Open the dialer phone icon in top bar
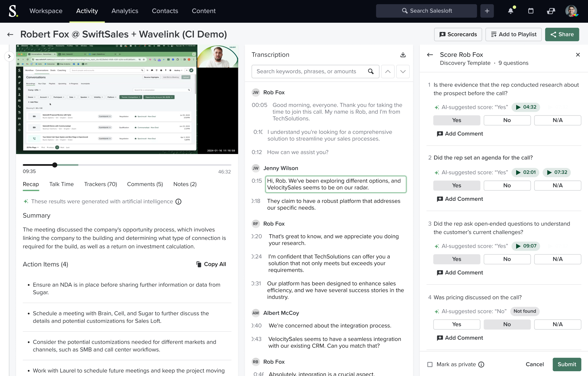The width and height of the screenshot is (588, 376). pyautogui.click(x=551, y=11)
